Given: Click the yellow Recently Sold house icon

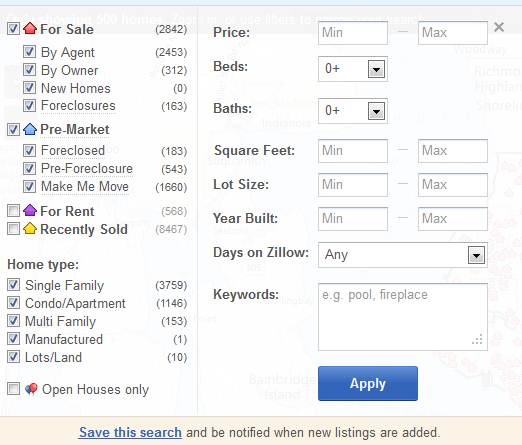Looking at the screenshot, I should click(x=30, y=228).
